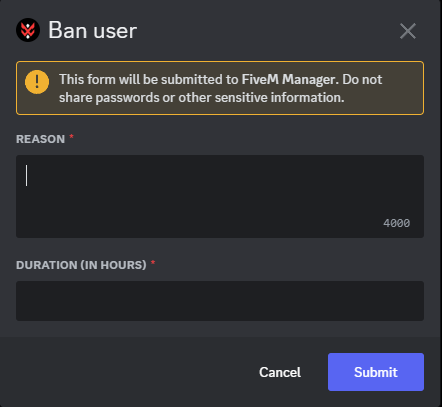Image resolution: width=442 pixels, height=407 pixels.
Task: Click the REASON field label
Action: [x=41, y=139]
